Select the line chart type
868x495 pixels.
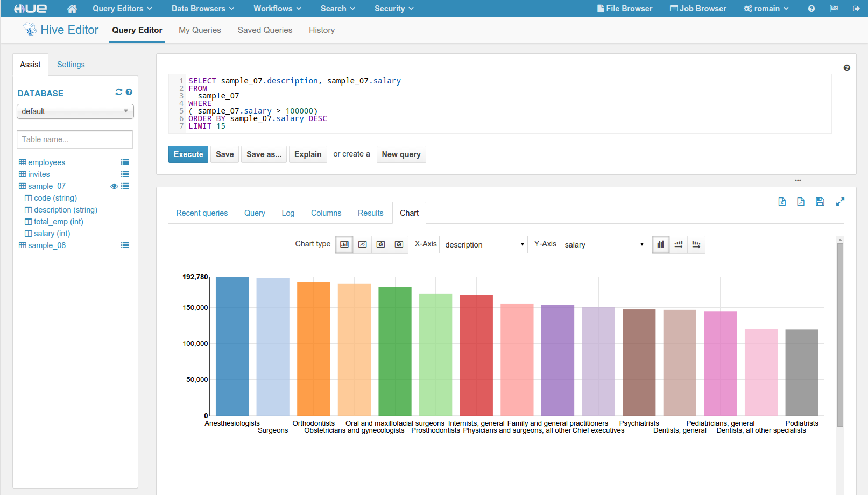coord(363,244)
